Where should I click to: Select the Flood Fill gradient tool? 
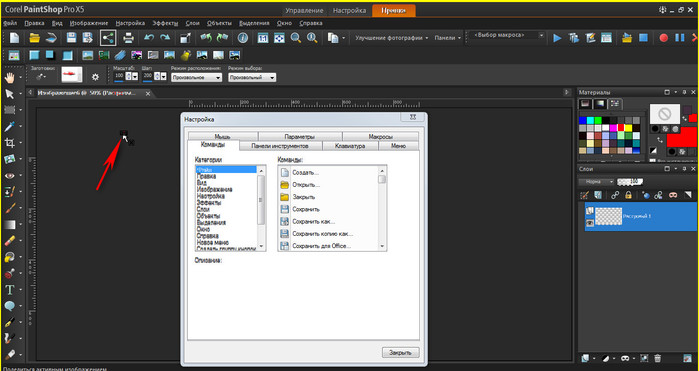tap(9, 225)
